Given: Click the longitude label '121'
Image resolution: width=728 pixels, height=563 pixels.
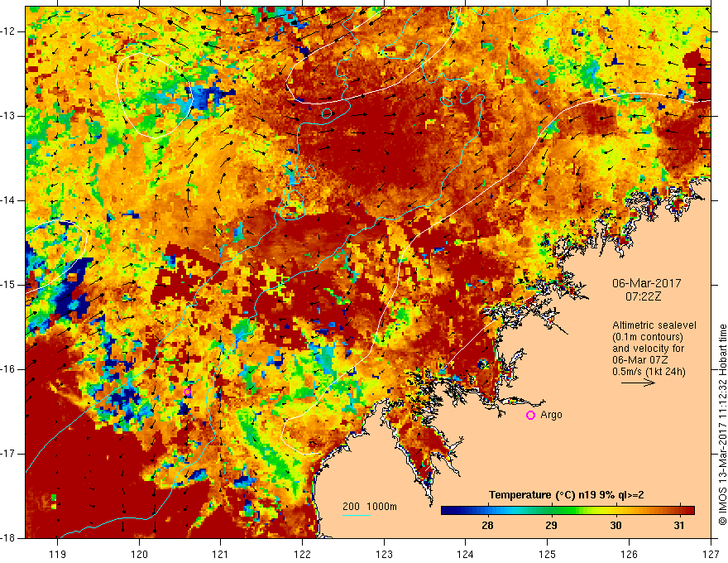Looking at the screenshot, I should tap(221, 554).
